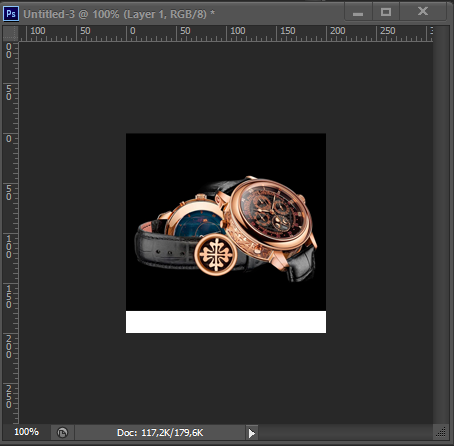
Task: Click the watch image on the canvas
Action: click(226, 222)
